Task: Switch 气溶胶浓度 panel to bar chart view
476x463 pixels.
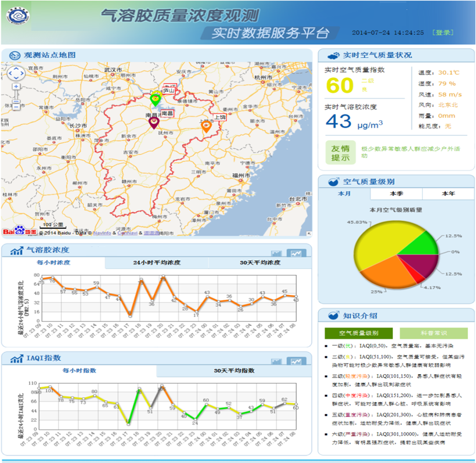Action: (276, 253)
